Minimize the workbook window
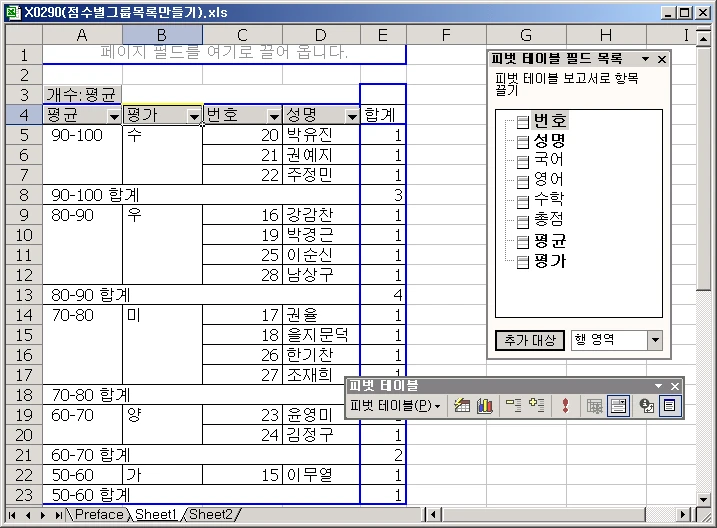 point(668,13)
